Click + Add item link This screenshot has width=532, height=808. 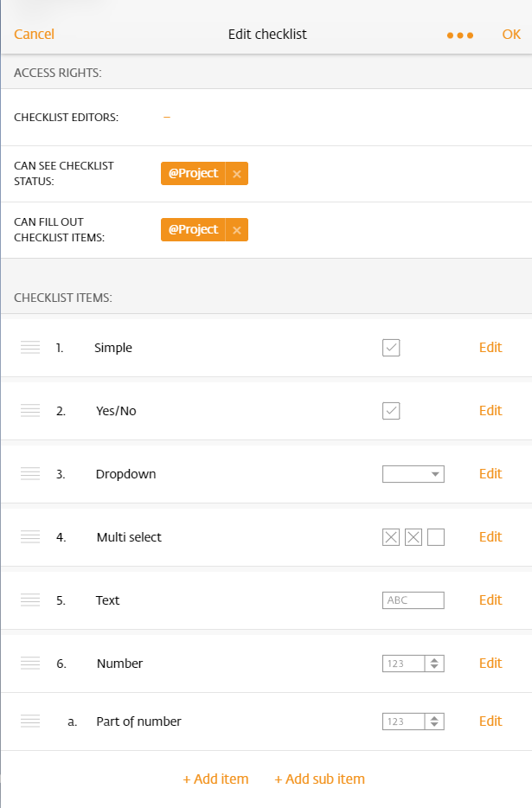point(215,779)
